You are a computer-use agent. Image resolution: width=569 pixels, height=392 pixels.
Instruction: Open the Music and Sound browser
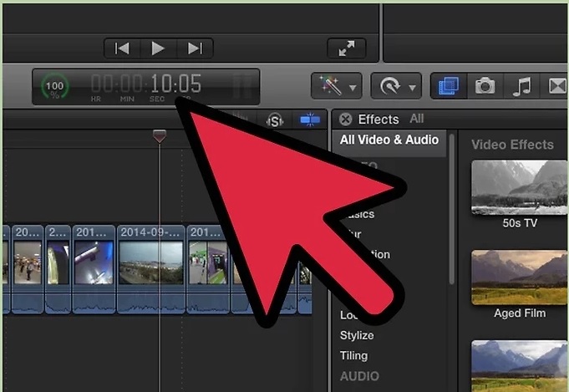click(522, 86)
